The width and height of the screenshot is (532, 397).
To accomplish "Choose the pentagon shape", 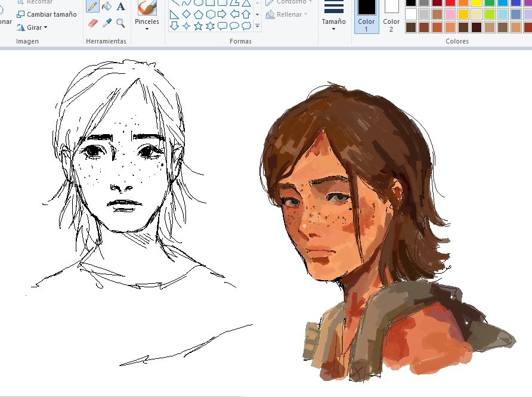I will 199,14.
